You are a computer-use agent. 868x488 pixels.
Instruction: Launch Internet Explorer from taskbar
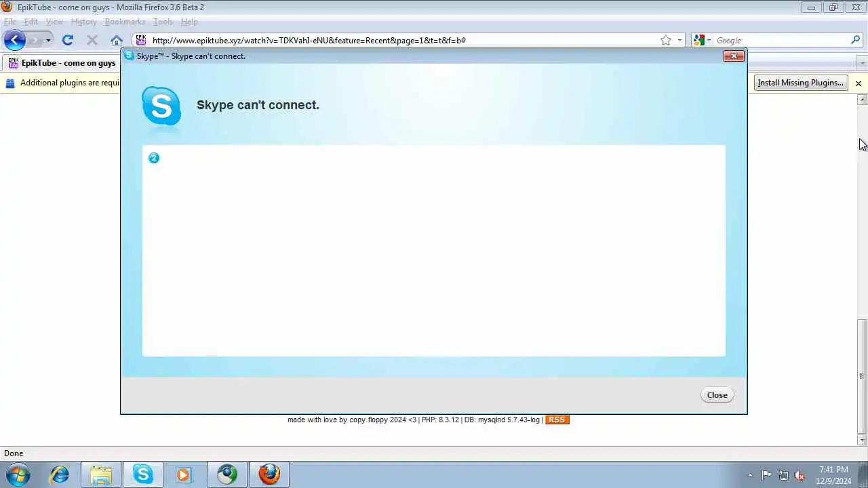coord(59,474)
